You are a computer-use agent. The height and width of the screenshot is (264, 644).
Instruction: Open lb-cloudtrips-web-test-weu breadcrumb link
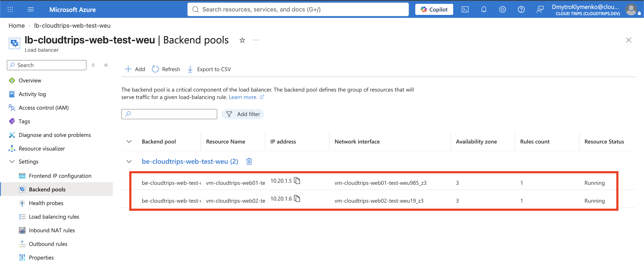[72, 26]
